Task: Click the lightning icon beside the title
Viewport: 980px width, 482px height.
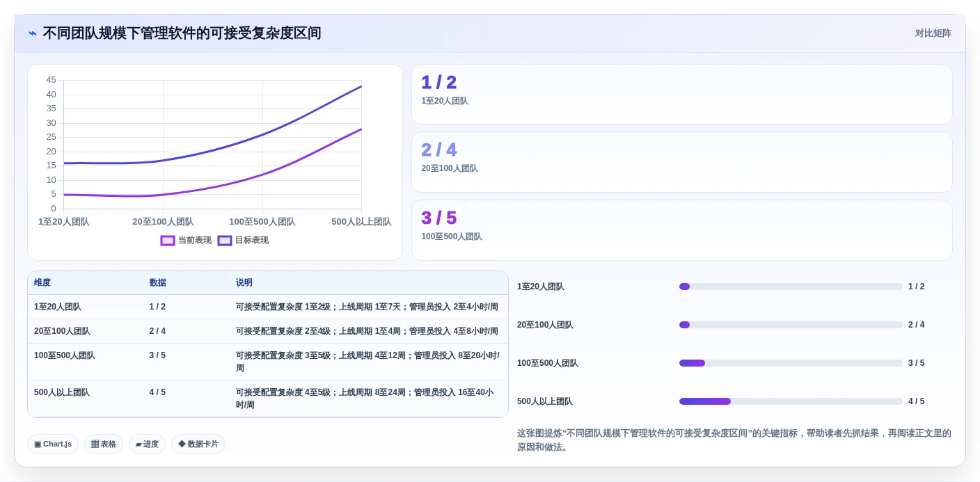Action: pos(33,33)
